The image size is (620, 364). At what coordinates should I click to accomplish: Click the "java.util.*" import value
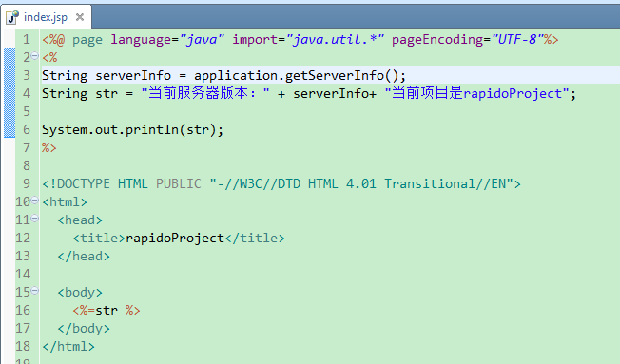coord(335,40)
